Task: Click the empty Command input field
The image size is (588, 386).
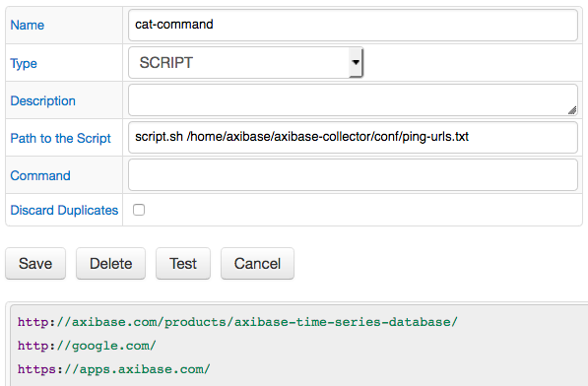Action: (x=353, y=175)
